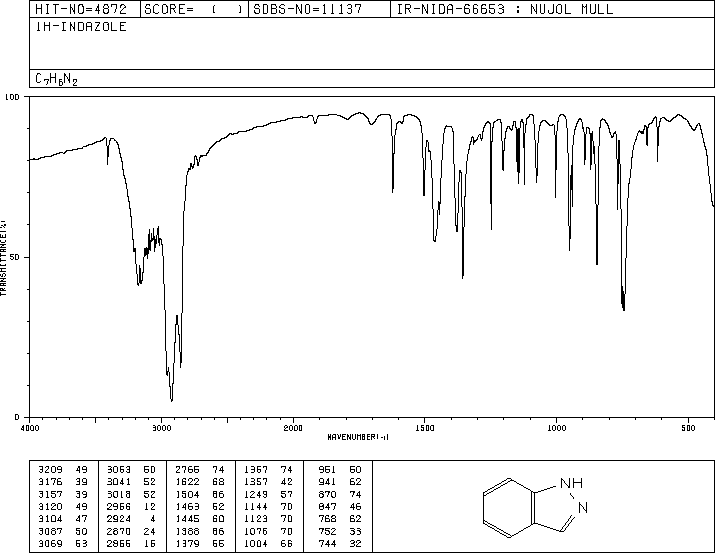Pick the 1445 peak entry

[187, 519]
